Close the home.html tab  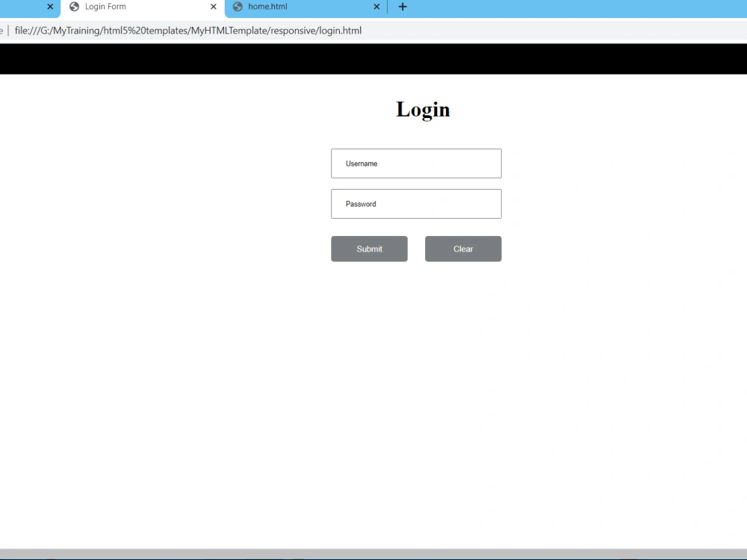376,7
